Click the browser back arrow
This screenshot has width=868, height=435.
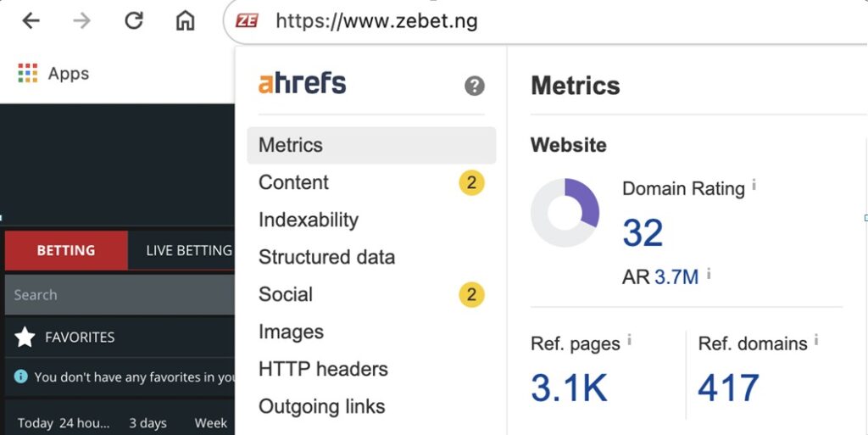coord(31,21)
